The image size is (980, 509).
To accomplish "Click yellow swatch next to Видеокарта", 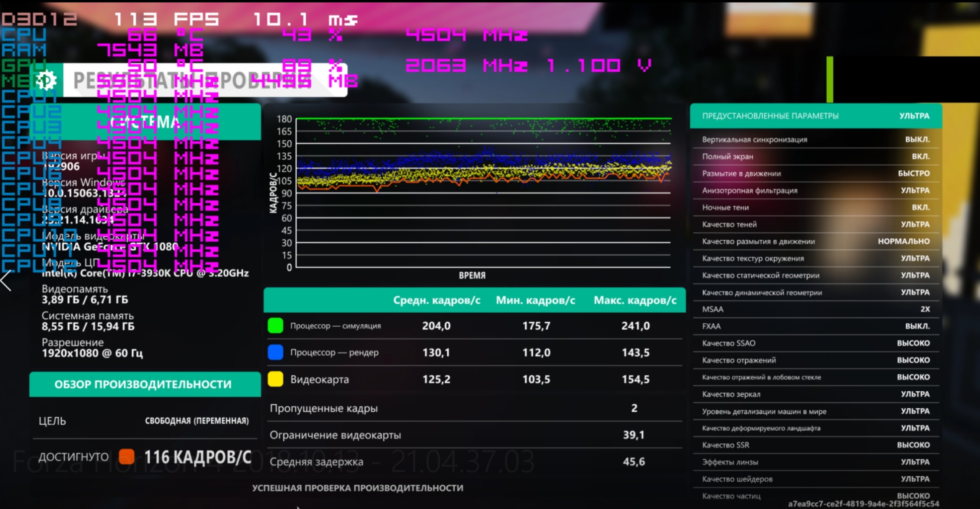I will click(x=275, y=379).
